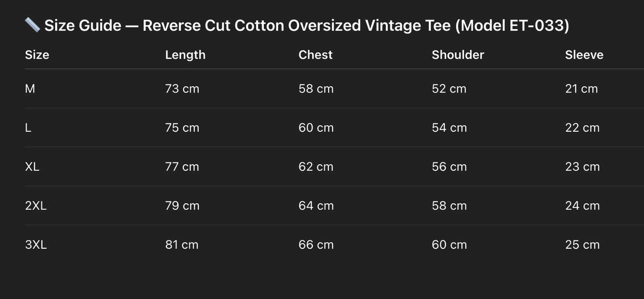Click the Shoulder column header

[x=458, y=55]
